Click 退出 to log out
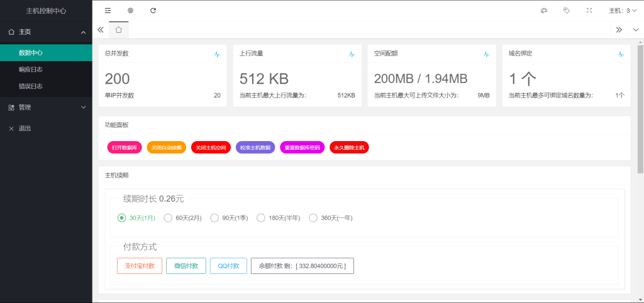Image resolution: width=644 pixels, height=303 pixels. point(46,129)
